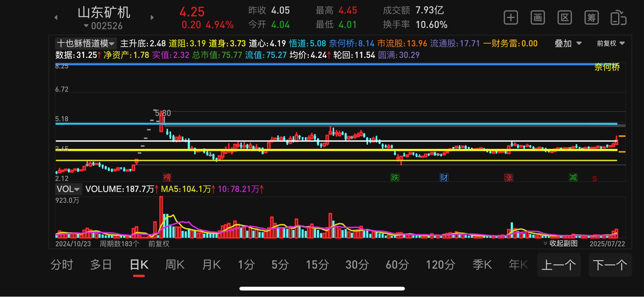
Task: Open the 画 drawing tool icon
Action: coord(538,18)
